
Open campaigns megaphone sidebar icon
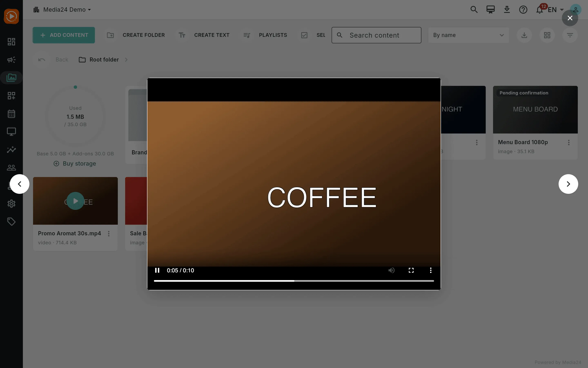(x=11, y=60)
